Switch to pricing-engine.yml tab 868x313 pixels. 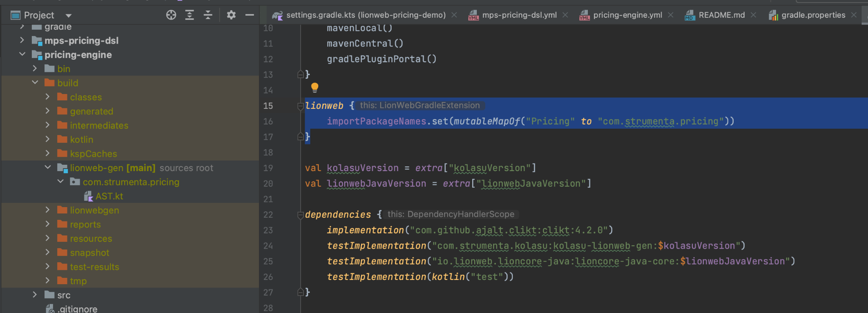coord(627,15)
